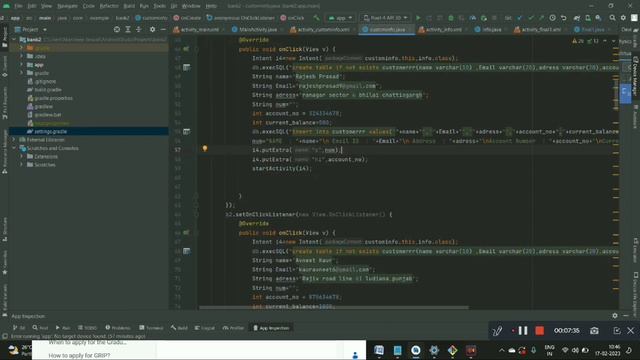Switch to activity_final1.xml editor tab
640x360 pixels.
540,29
